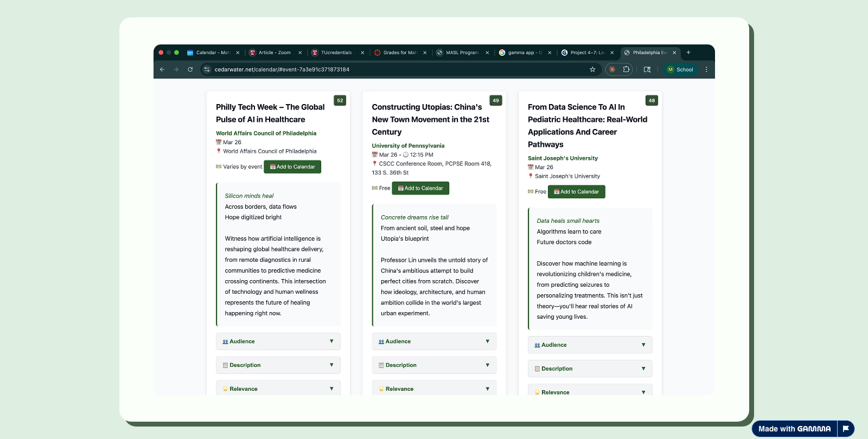Reload the page with the refresh icon
The width and height of the screenshot is (868, 439).
(x=190, y=69)
